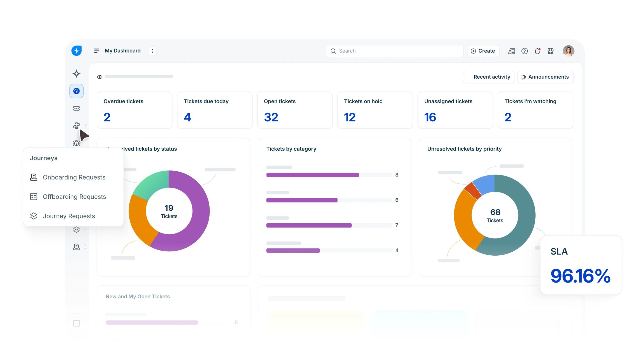Select the Dashboard gauge icon in sidebar

click(76, 91)
